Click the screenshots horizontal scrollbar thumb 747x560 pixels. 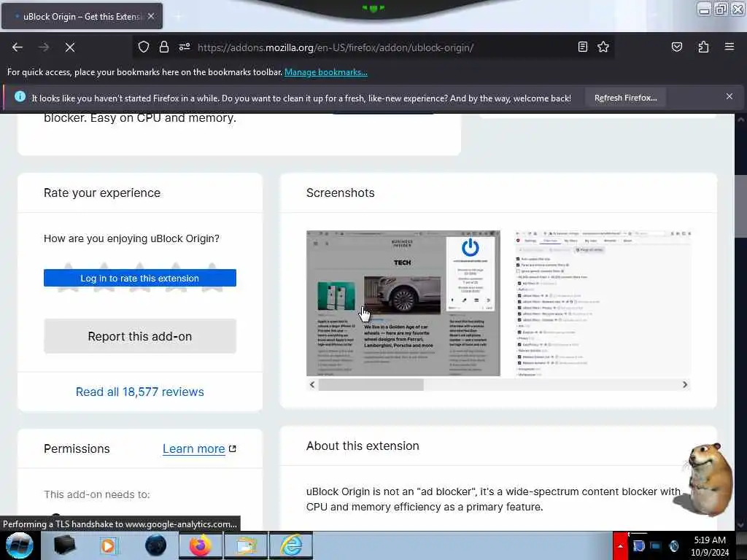tap(371, 385)
